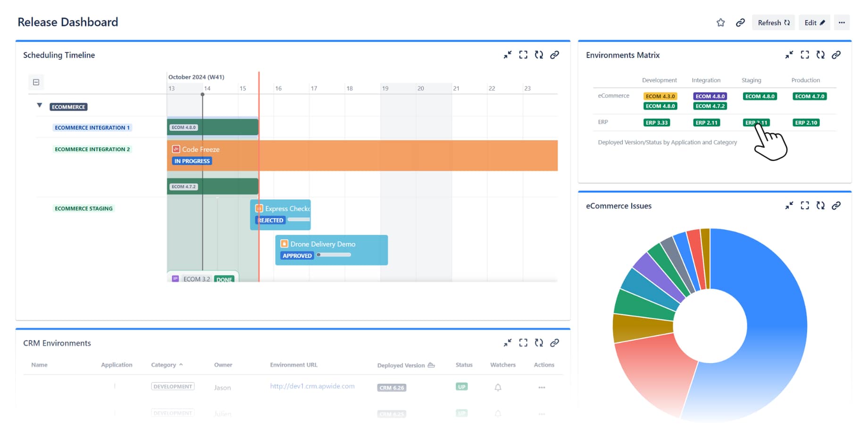Click the UP status badge for CRM 6.26

pyautogui.click(x=461, y=386)
